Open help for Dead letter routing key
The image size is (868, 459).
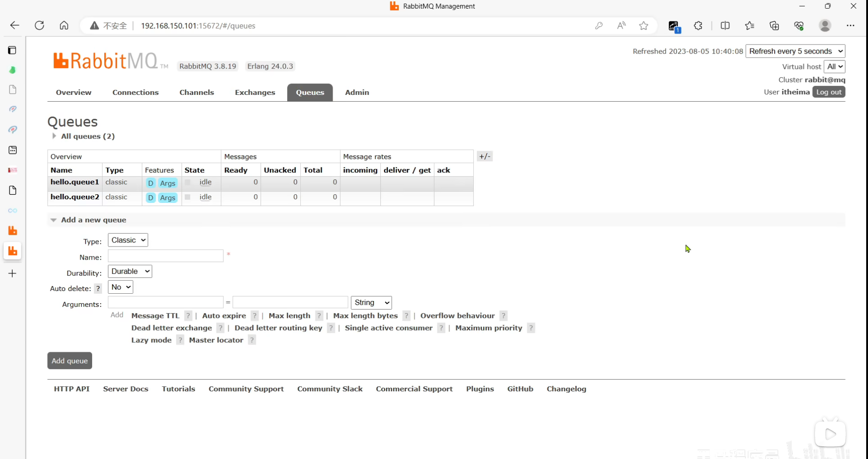point(331,328)
